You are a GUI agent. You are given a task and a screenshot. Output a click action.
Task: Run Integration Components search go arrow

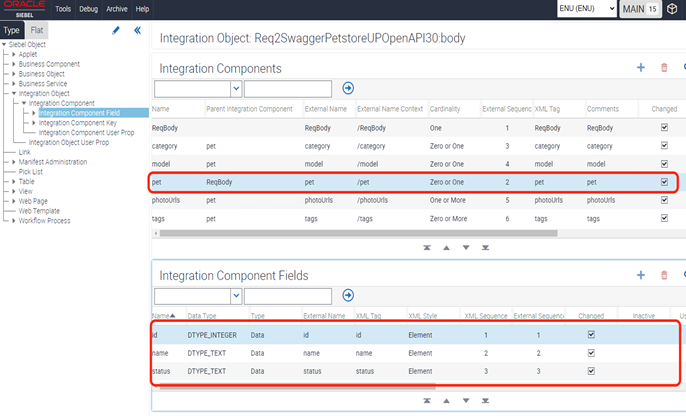pos(348,88)
